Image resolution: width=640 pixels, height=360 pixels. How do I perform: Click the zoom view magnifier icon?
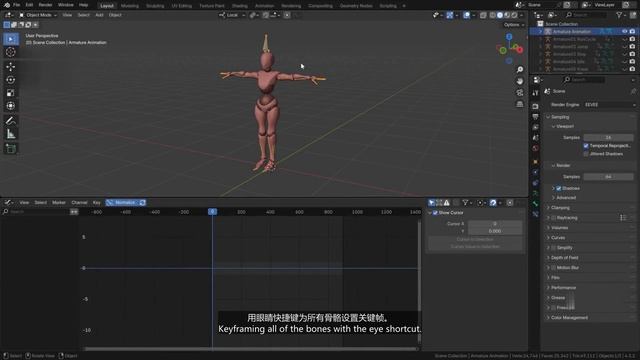(x=520, y=70)
